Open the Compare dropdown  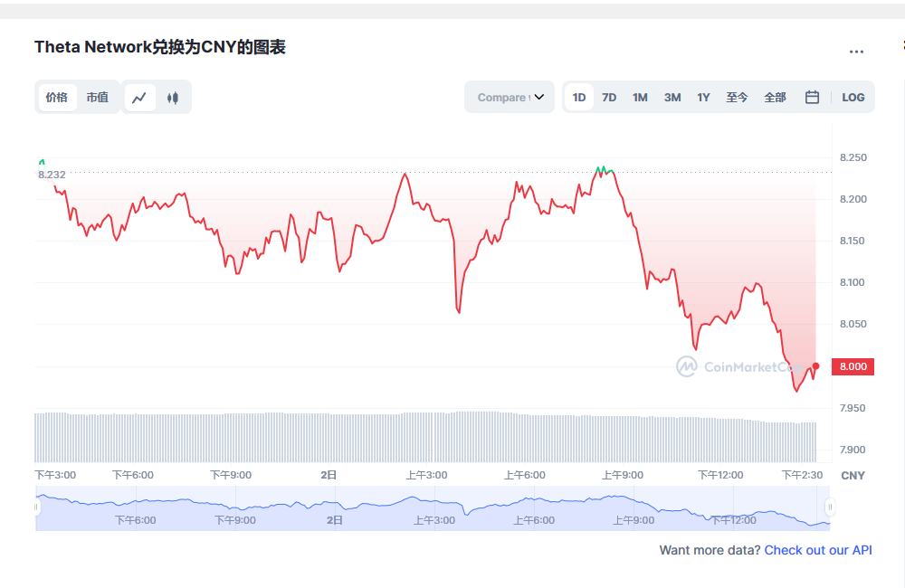[510, 97]
